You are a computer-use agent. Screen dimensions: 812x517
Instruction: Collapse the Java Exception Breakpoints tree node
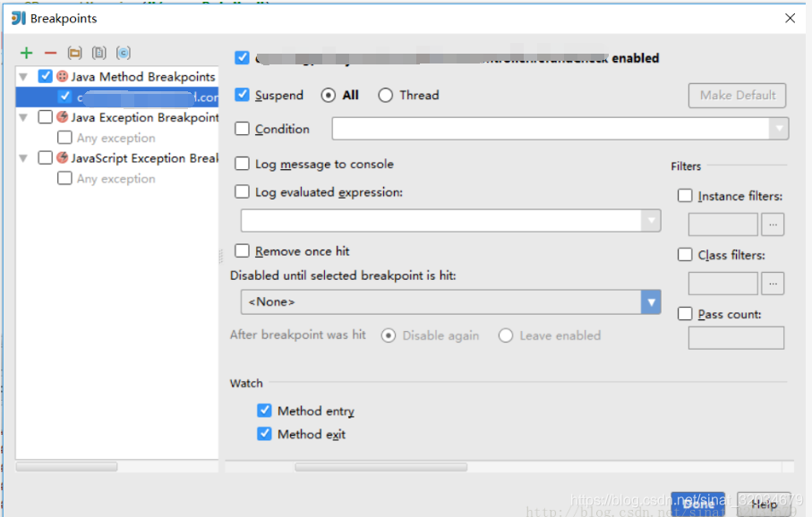pyautogui.click(x=23, y=117)
